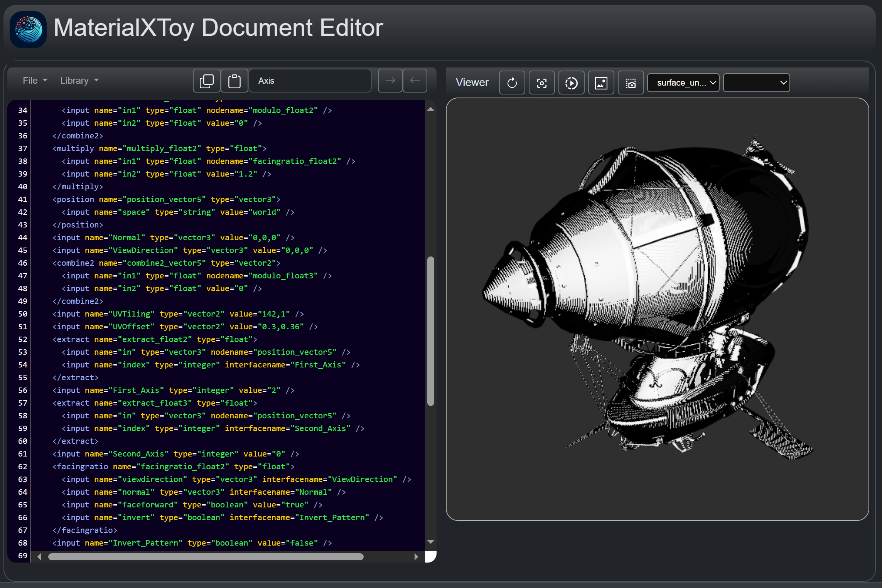
Task: Reload the viewer with refresh icon
Action: (x=512, y=83)
